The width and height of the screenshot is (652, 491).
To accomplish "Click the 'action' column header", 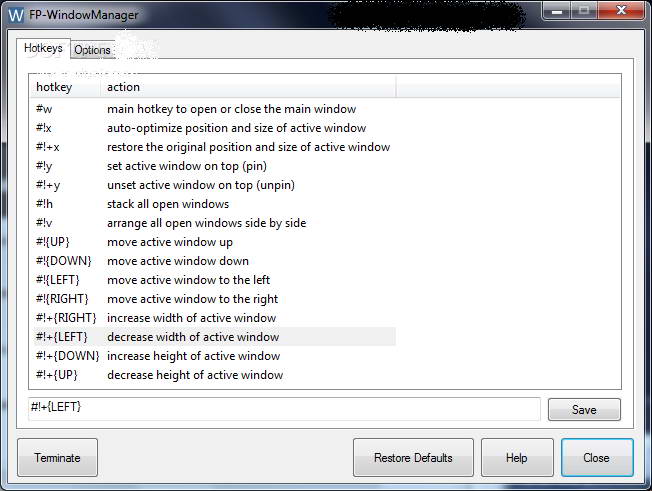I will (x=248, y=87).
